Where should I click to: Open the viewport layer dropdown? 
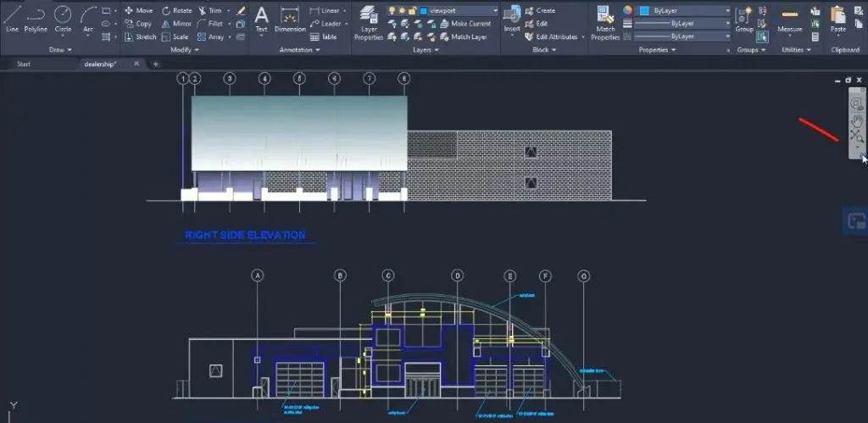click(x=459, y=10)
